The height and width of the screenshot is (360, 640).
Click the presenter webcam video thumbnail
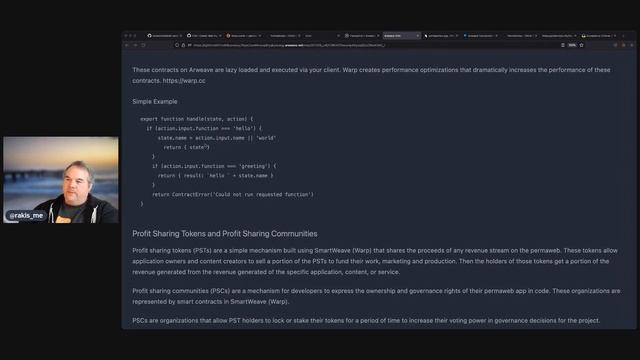click(61, 180)
